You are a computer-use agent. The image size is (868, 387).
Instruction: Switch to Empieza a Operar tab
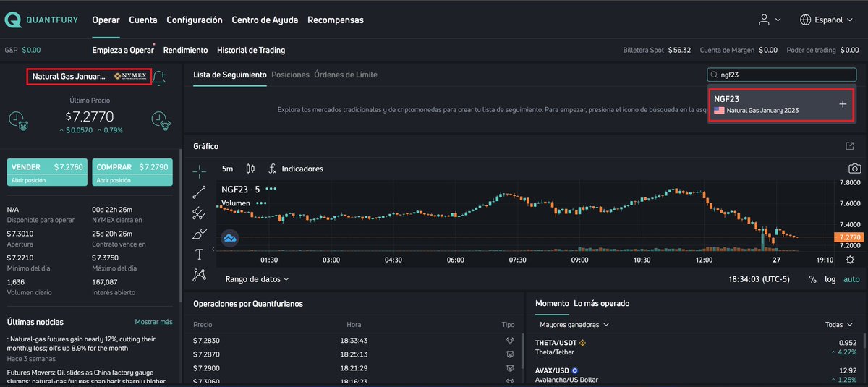pyautogui.click(x=123, y=50)
